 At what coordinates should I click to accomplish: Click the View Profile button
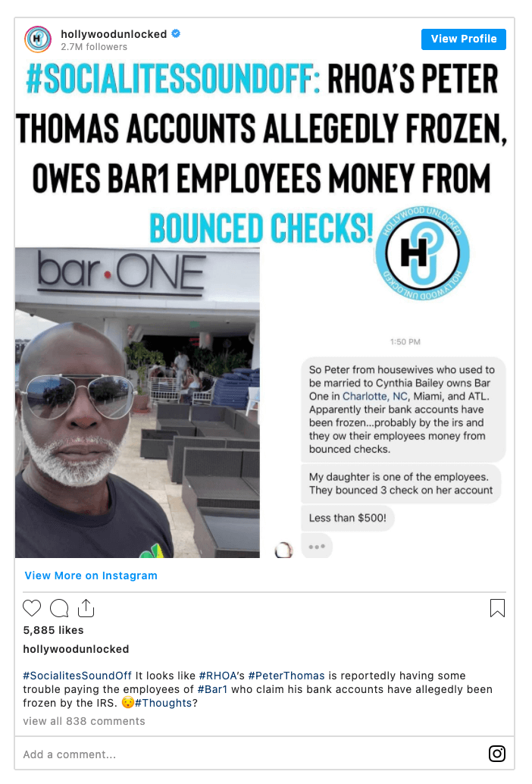coord(464,39)
